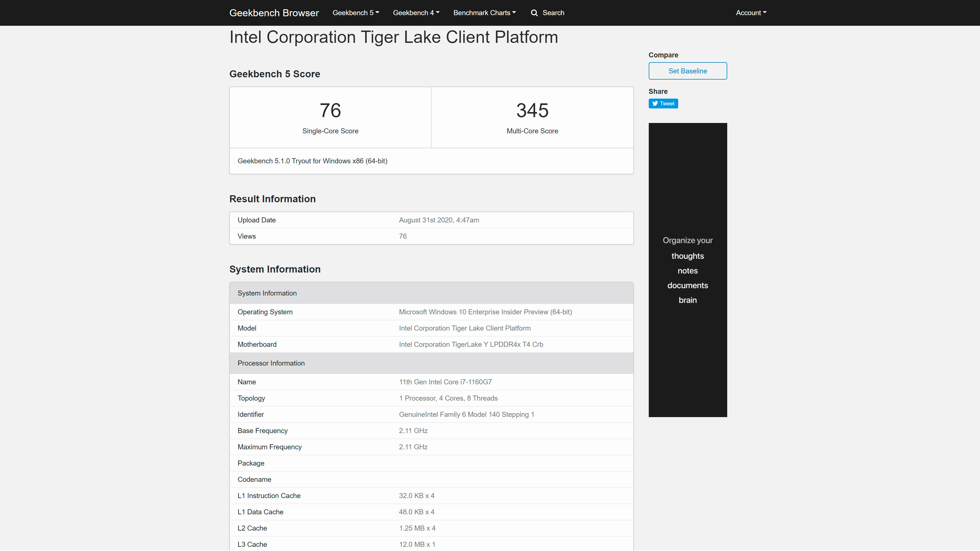
Task: Click the Intel Corporation Tiger Lake page title
Action: 393,37
